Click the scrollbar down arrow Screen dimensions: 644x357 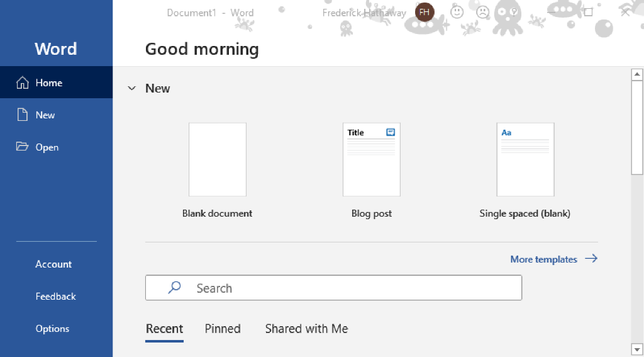tap(637, 350)
